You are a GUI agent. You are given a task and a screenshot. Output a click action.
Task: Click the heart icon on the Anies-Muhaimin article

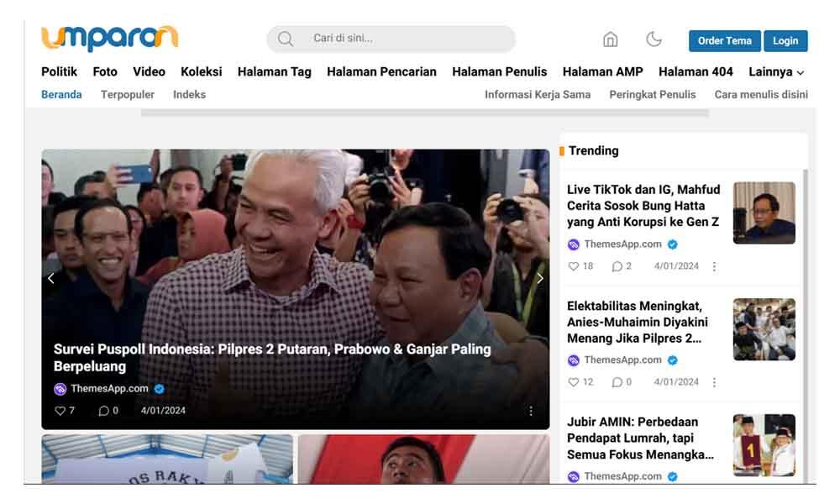coord(574,382)
